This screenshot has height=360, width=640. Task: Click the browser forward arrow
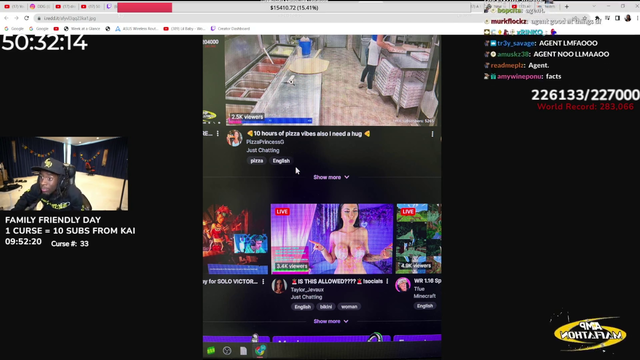tap(16, 18)
